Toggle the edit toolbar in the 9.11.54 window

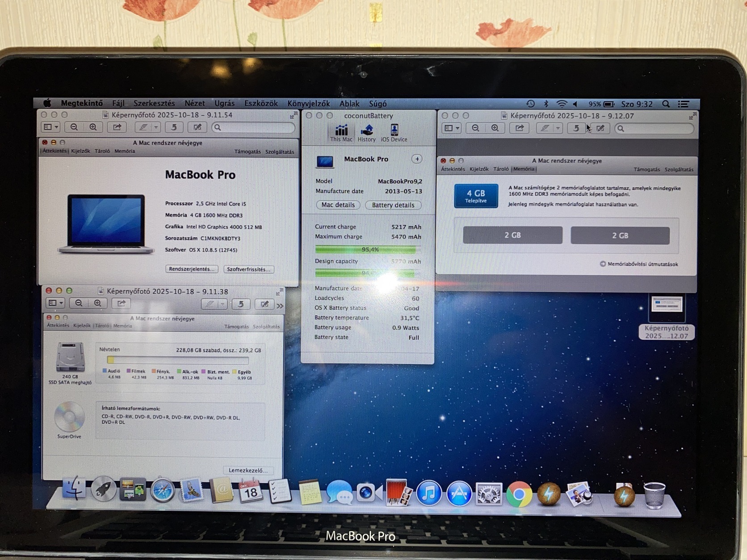point(197,127)
